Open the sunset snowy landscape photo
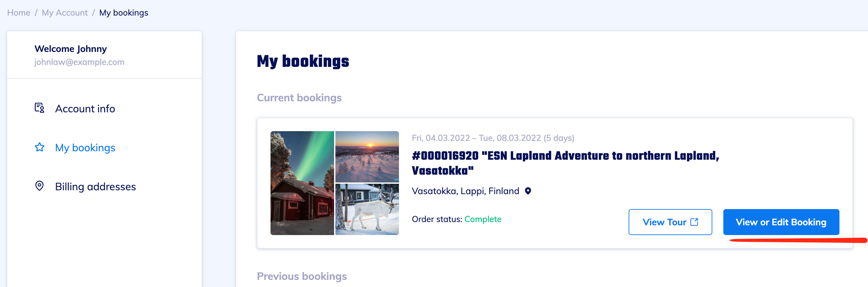Image resolution: width=868 pixels, height=287 pixels. (x=367, y=156)
